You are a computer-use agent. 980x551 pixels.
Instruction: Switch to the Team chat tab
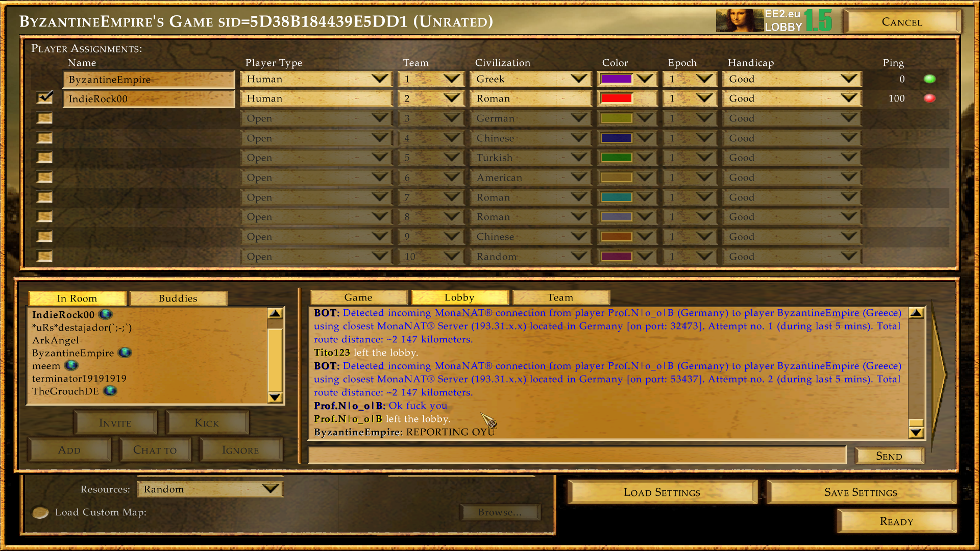tap(560, 298)
